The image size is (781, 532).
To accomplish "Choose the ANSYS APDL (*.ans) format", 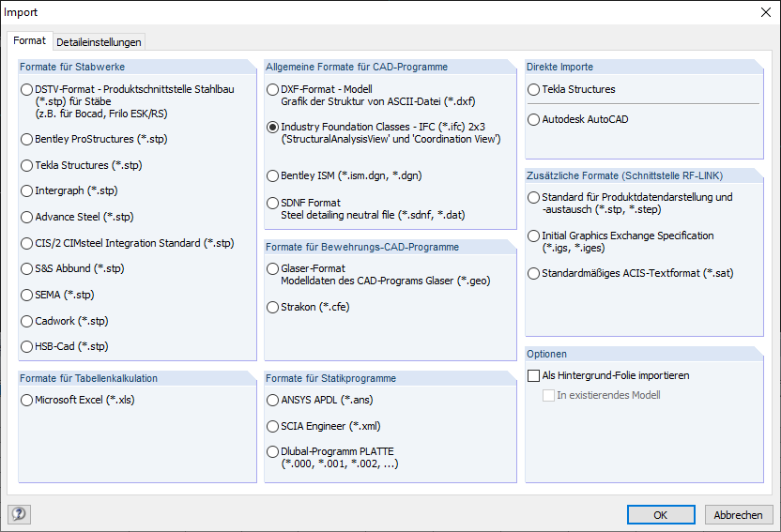I will [x=272, y=401].
